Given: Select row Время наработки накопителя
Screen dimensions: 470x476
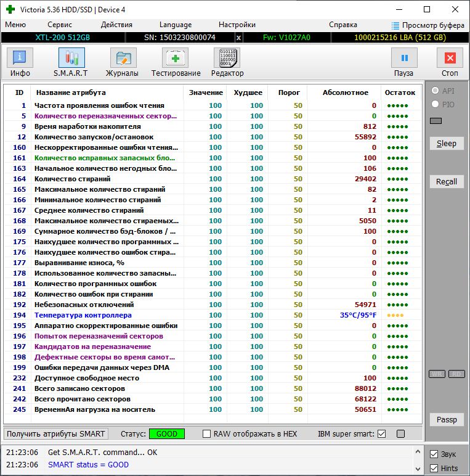Looking at the screenshot, I should (213, 126).
